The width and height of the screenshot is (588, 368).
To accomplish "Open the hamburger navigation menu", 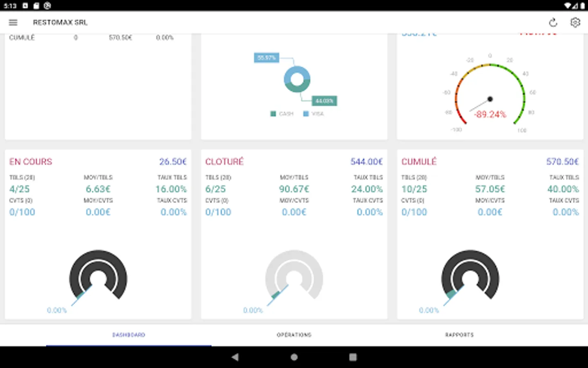I will (13, 22).
